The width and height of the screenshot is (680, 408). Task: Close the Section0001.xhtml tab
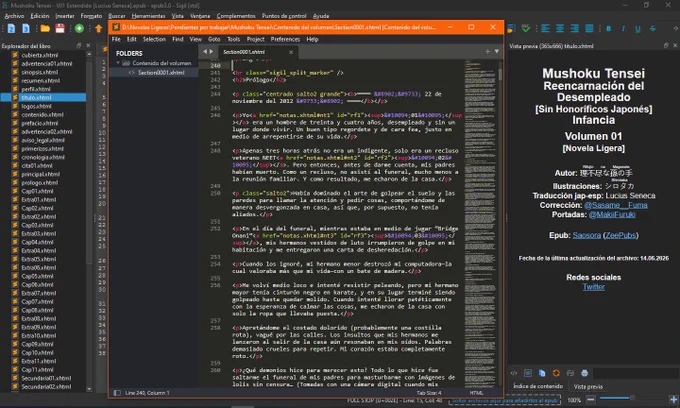coord(291,52)
